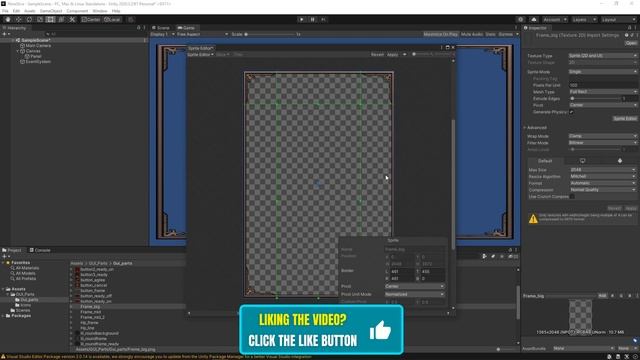The image size is (640, 360).
Task: Toggle Gizmos in Game view
Action: click(x=506, y=34)
